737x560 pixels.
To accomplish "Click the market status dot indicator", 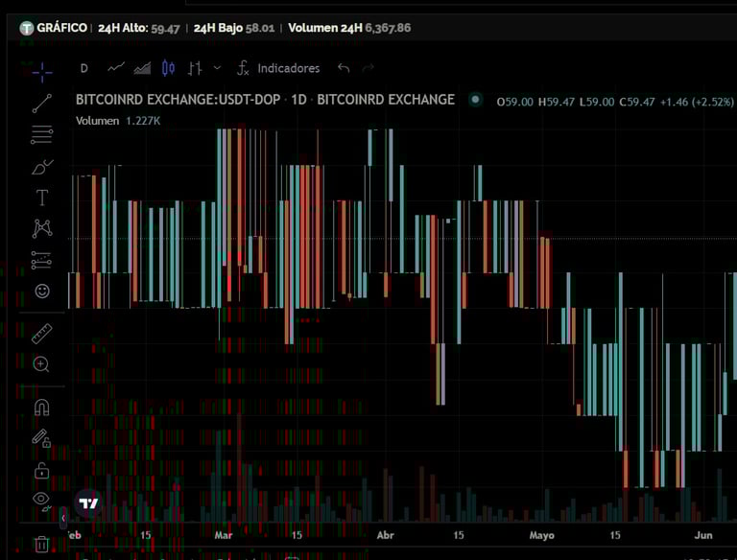I will (x=476, y=100).
